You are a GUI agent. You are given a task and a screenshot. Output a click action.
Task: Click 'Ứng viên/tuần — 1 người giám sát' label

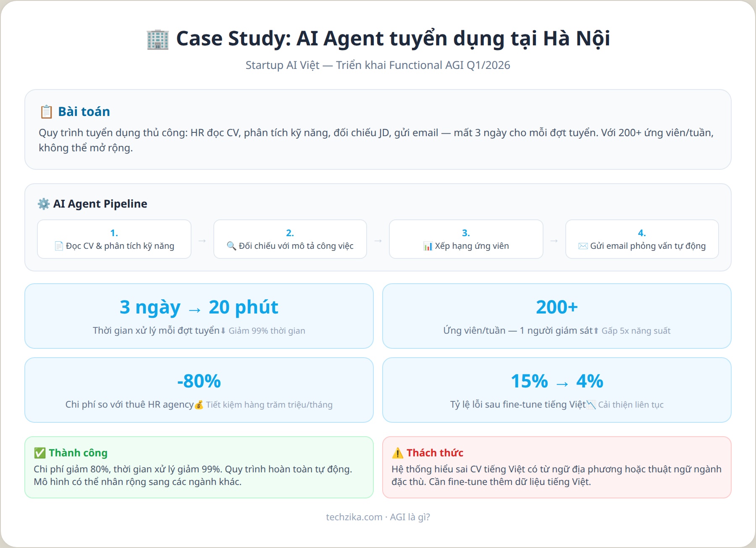coord(518,331)
